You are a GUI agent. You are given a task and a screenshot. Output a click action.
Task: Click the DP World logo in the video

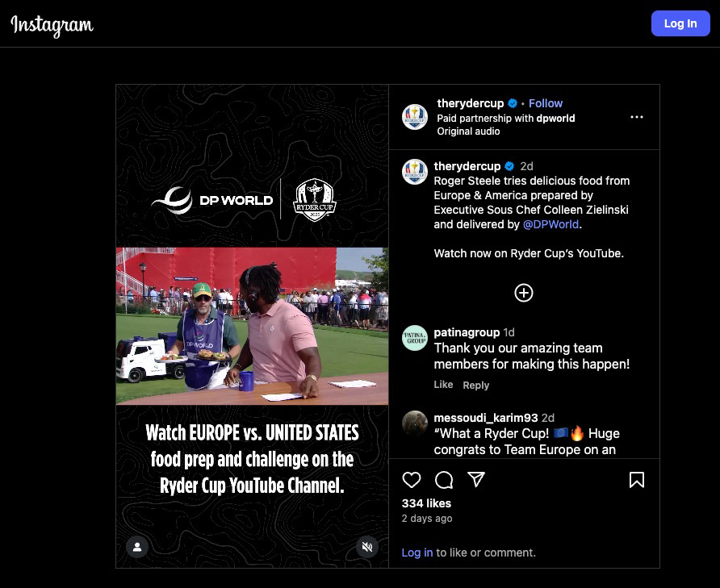tap(212, 201)
